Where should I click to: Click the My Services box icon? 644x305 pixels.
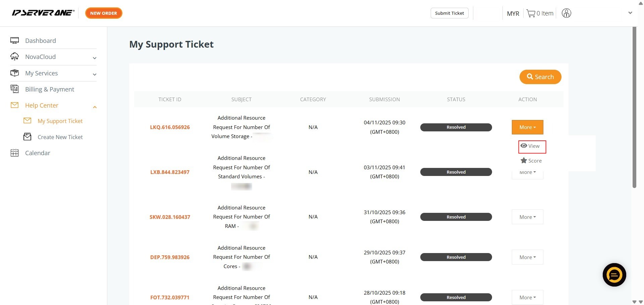click(14, 73)
